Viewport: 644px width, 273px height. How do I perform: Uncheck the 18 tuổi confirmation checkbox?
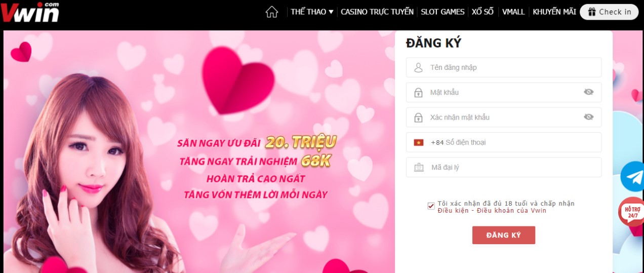[431, 206]
